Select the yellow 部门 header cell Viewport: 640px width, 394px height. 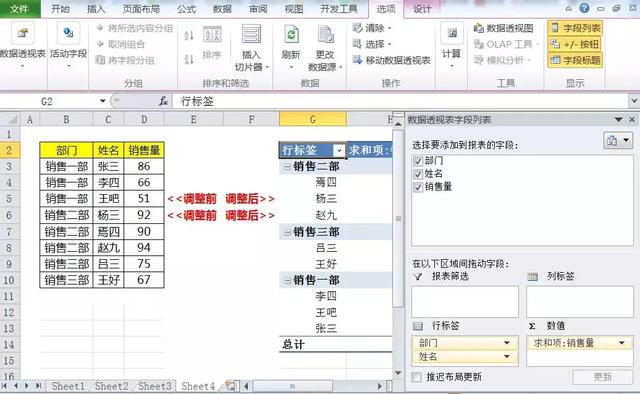pos(67,150)
